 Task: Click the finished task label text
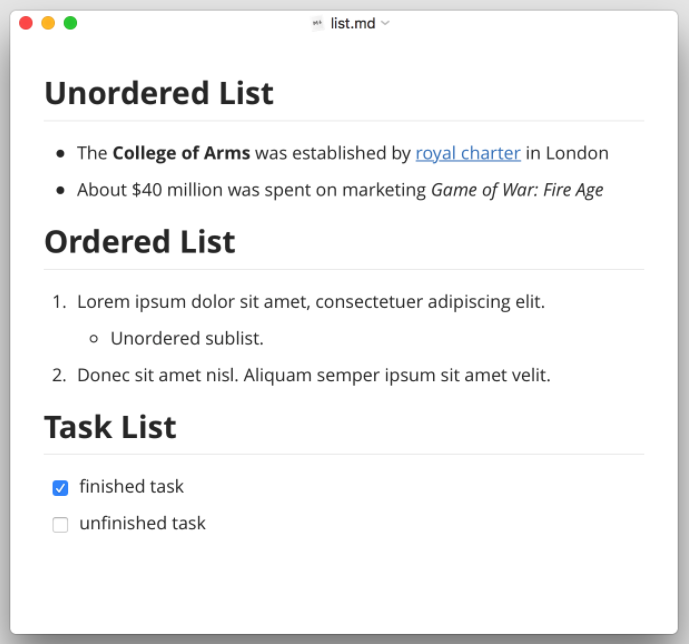tap(132, 487)
